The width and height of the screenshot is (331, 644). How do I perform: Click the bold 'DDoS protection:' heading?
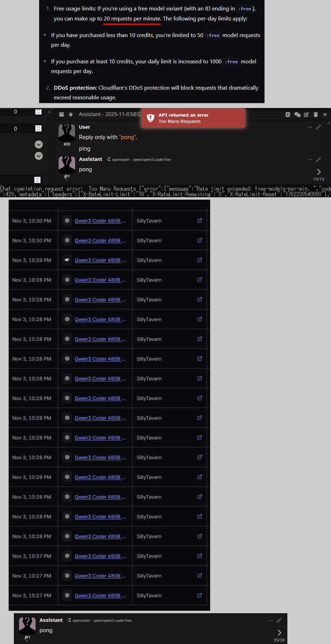coord(75,88)
